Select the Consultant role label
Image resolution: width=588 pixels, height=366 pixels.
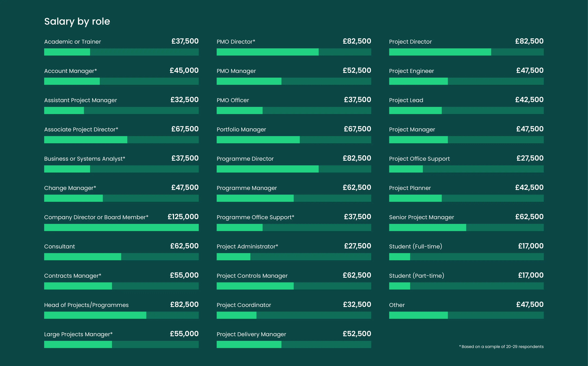coord(59,246)
